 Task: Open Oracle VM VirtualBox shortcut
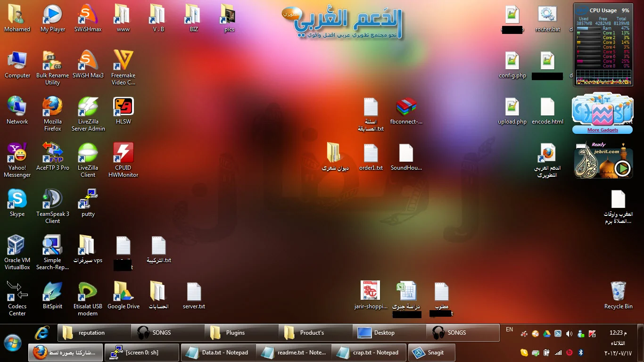point(17,246)
